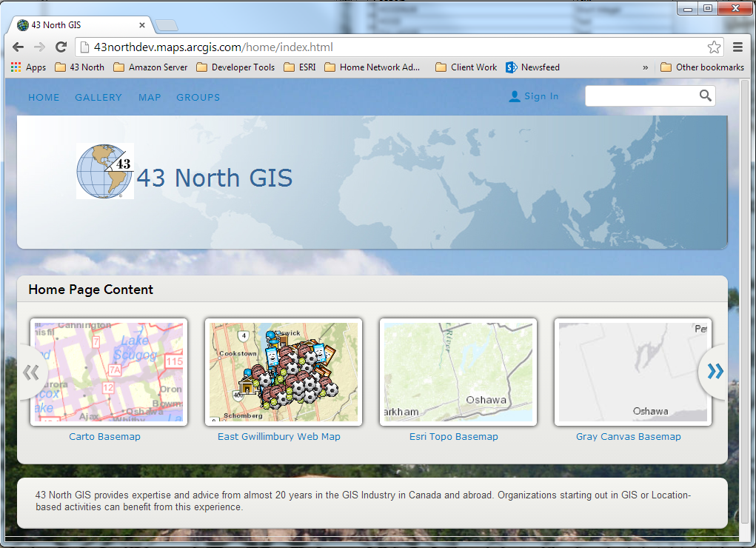Click inside the site search field
The image size is (756, 548).
[644, 96]
